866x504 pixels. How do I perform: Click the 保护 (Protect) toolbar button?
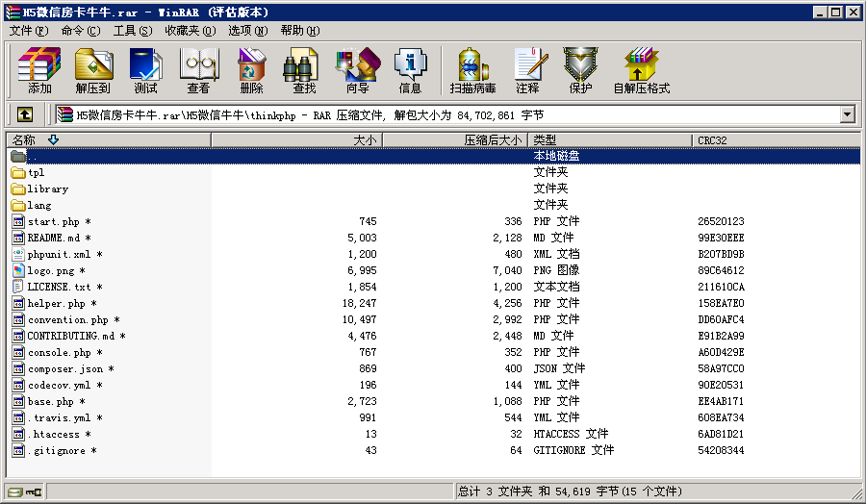(580, 70)
